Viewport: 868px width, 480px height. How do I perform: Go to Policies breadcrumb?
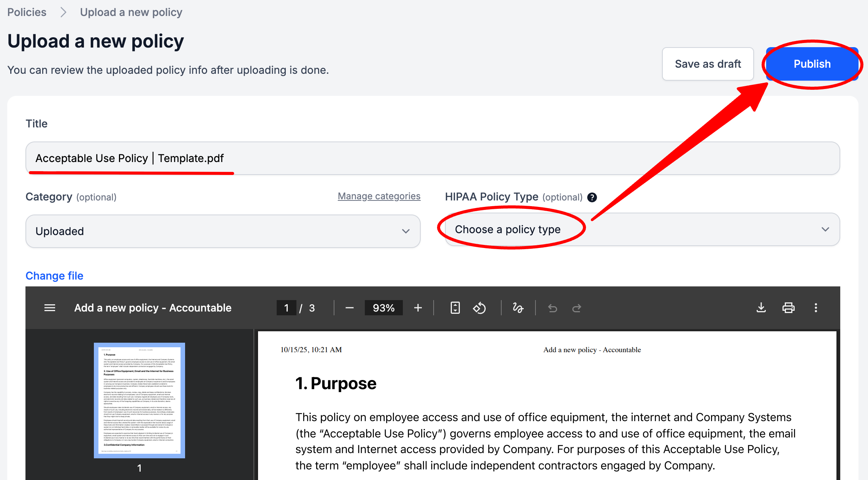point(27,12)
